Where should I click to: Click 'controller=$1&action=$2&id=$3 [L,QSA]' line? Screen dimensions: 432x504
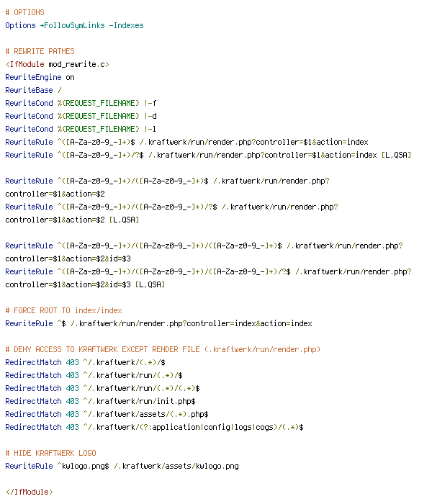85,284
